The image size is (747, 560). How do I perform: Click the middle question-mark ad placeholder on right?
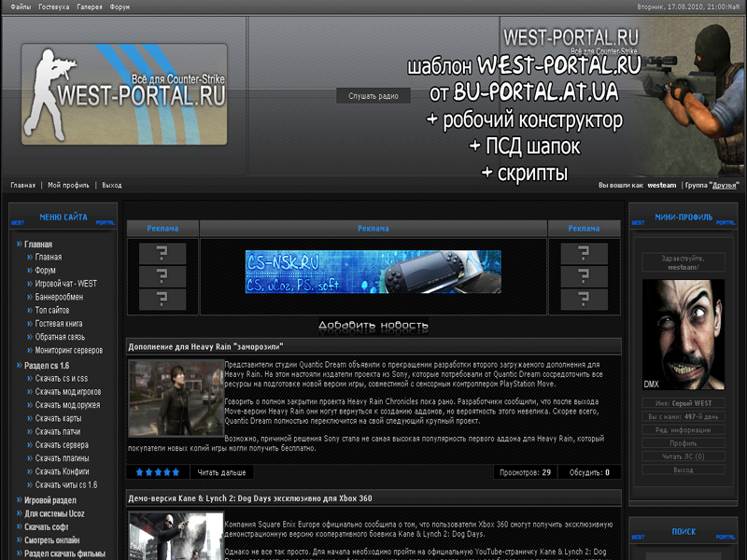[x=584, y=276]
